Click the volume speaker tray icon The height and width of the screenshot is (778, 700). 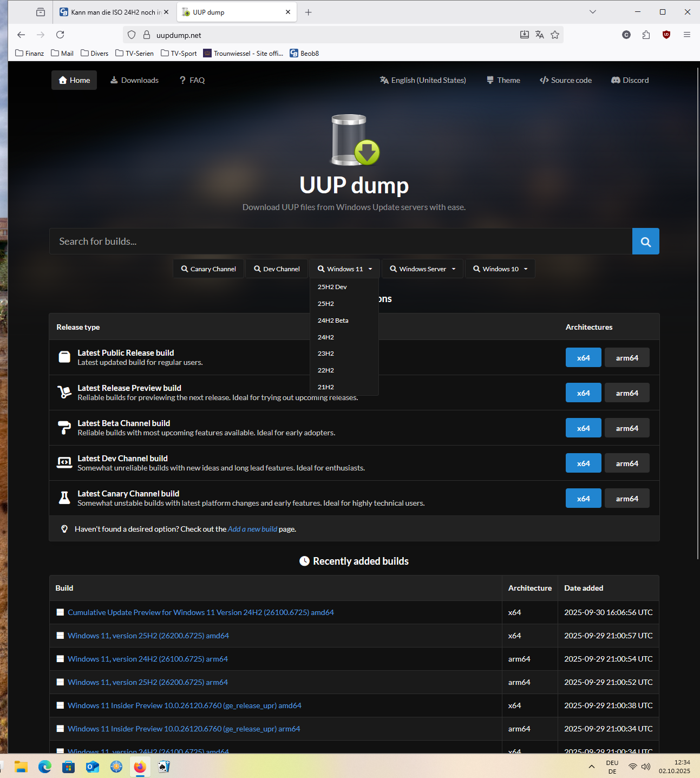click(646, 767)
